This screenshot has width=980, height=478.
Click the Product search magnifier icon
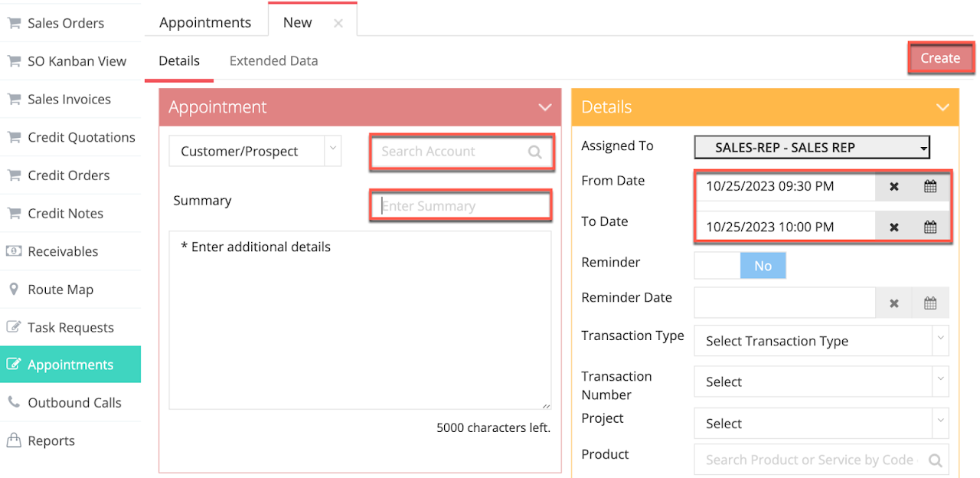coord(935,460)
